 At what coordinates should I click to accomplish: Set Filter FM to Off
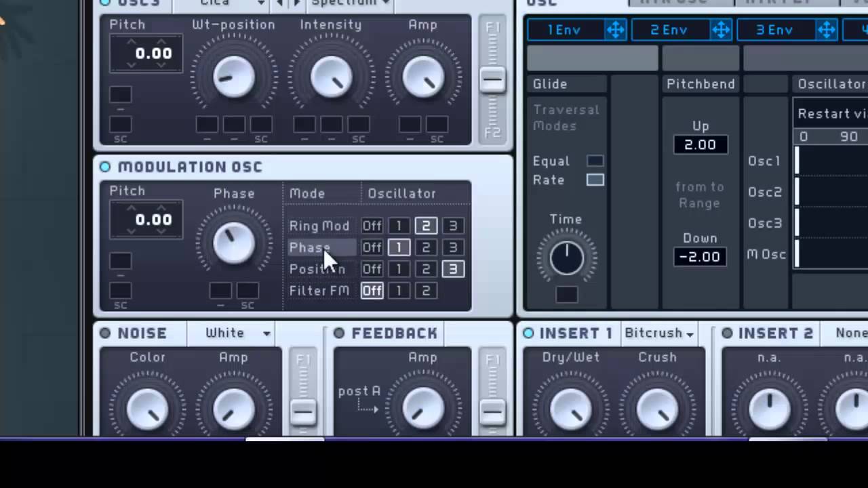coord(372,291)
